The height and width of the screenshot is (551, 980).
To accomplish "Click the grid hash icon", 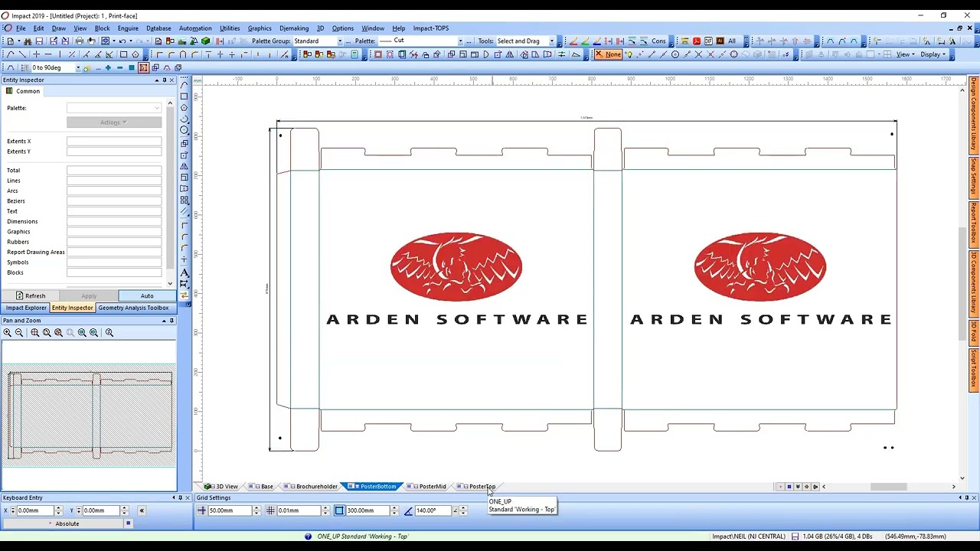I will click(x=270, y=510).
